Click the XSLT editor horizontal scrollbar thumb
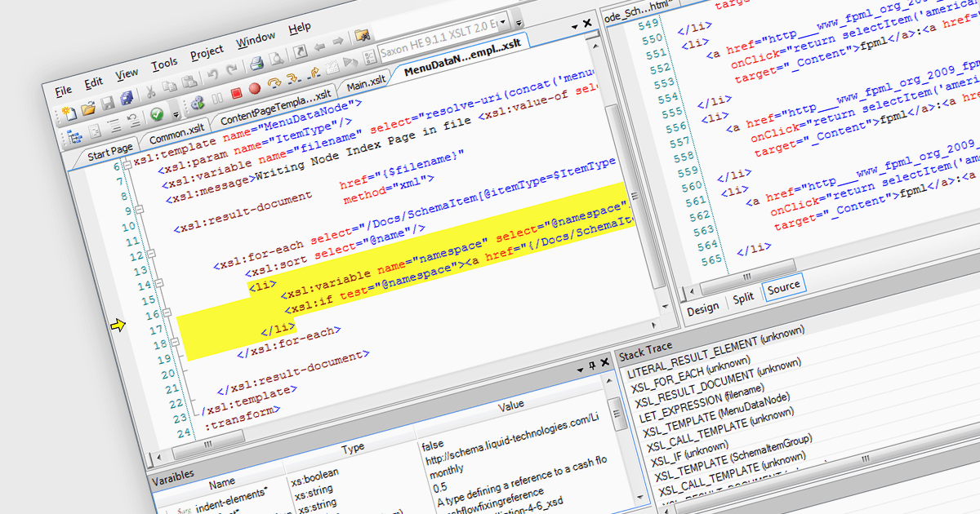Screen dimensions: 980x514 208,444
